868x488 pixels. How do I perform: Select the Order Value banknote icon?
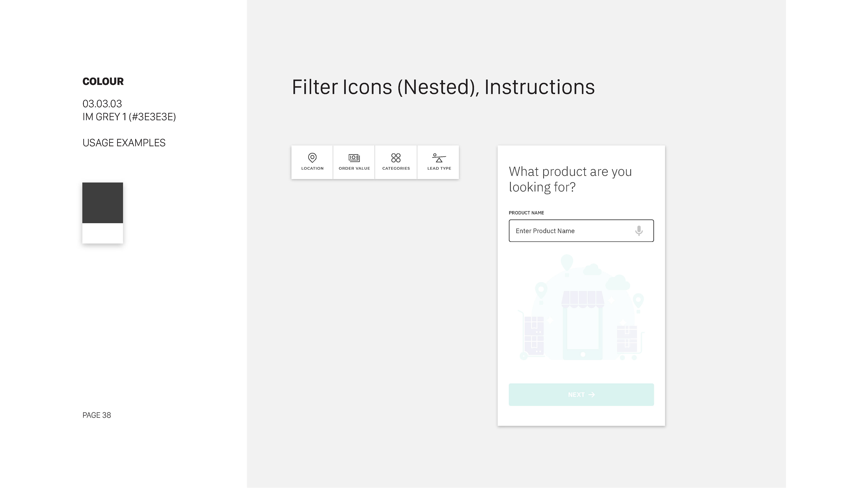click(354, 158)
